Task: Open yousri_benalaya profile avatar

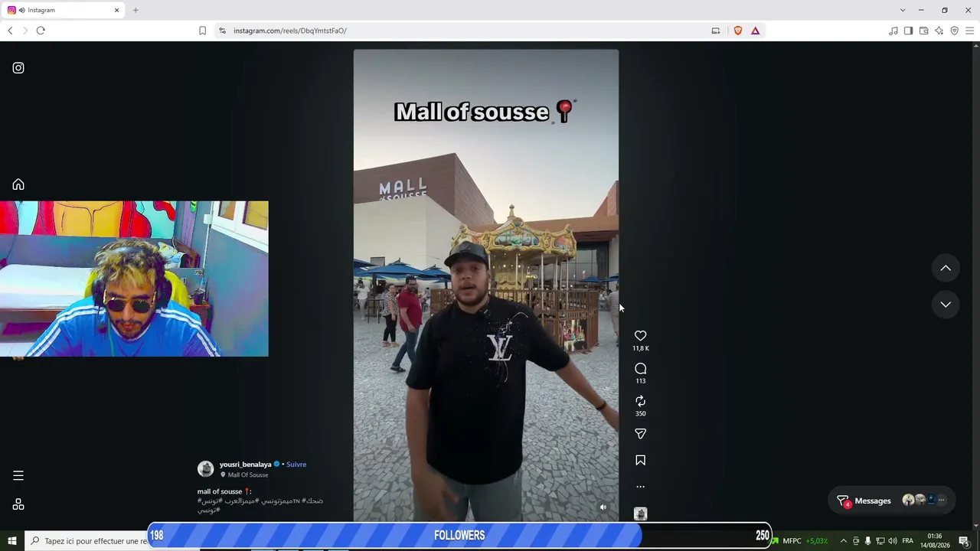Action: (x=205, y=469)
